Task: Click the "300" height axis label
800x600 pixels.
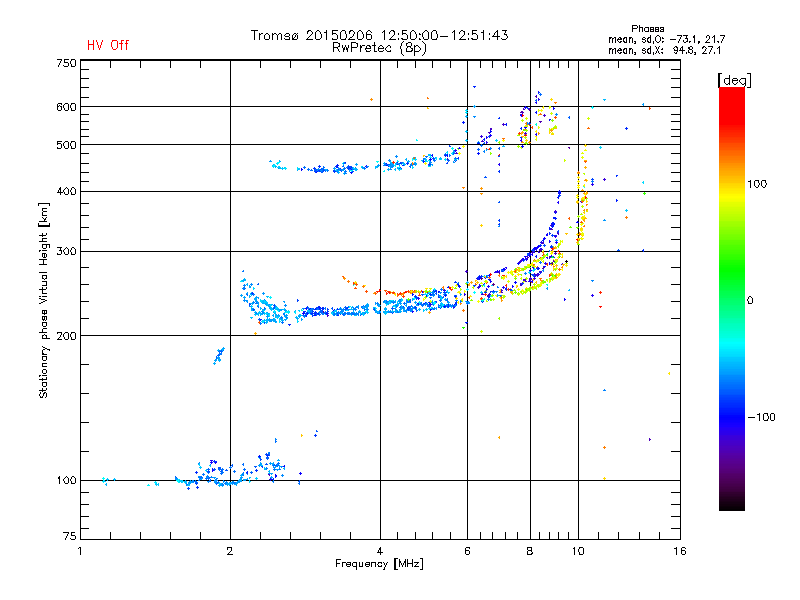Action: click(x=66, y=251)
